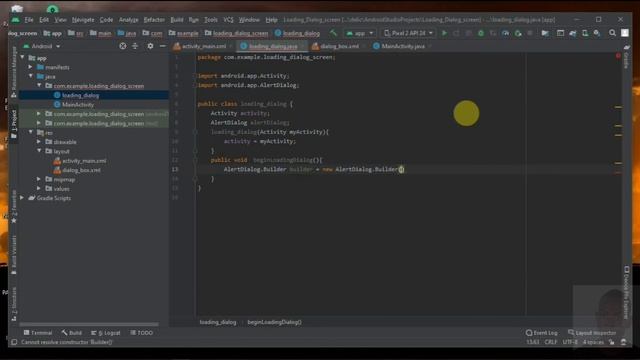Collapse the app module node
This screenshot has width=640, height=360.
coord(22,58)
